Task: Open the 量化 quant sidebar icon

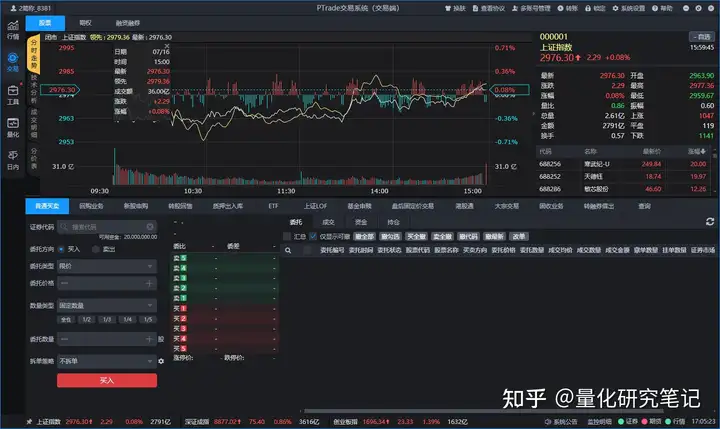Action: click(13, 127)
